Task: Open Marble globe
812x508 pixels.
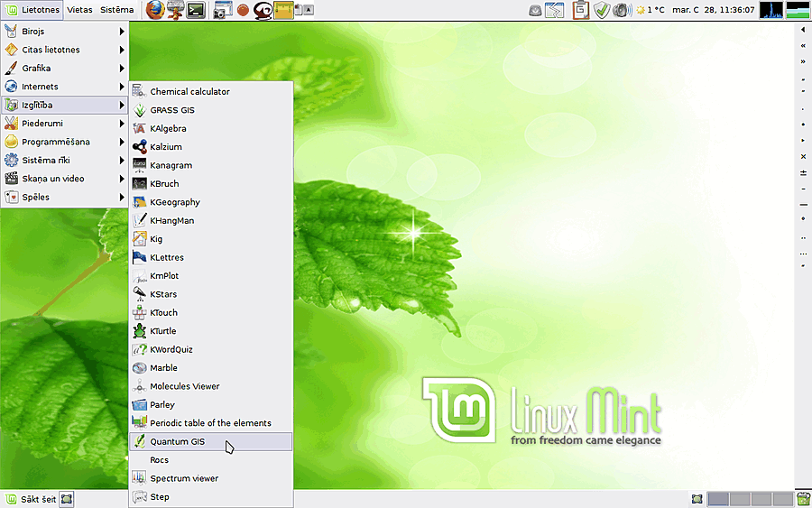Action: pos(211,367)
